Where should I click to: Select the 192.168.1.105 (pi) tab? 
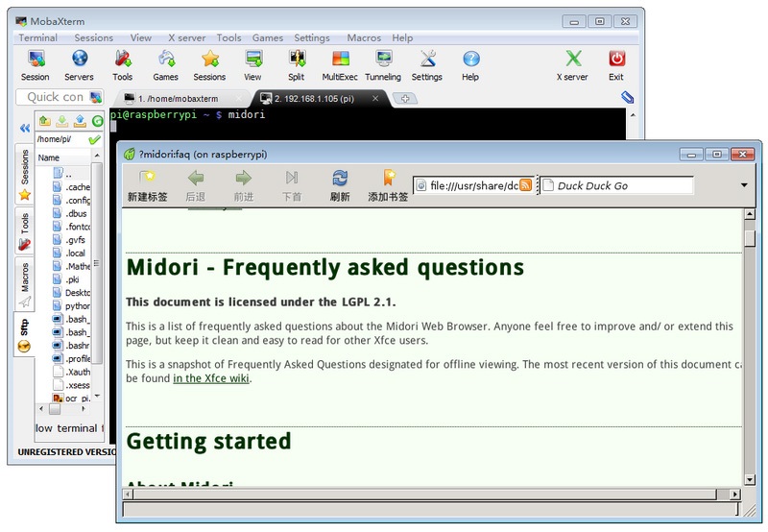314,99
